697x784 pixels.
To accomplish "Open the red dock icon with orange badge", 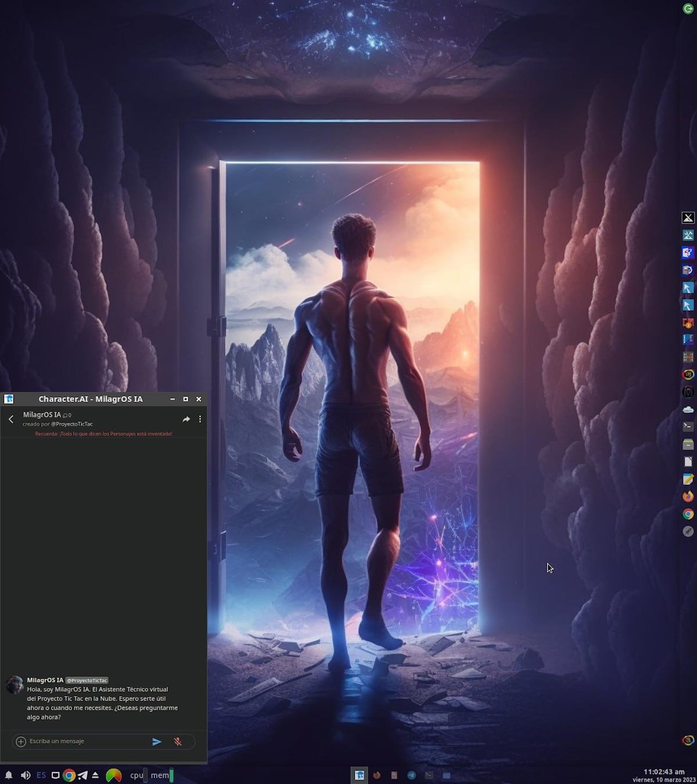I will click(688, 322).
